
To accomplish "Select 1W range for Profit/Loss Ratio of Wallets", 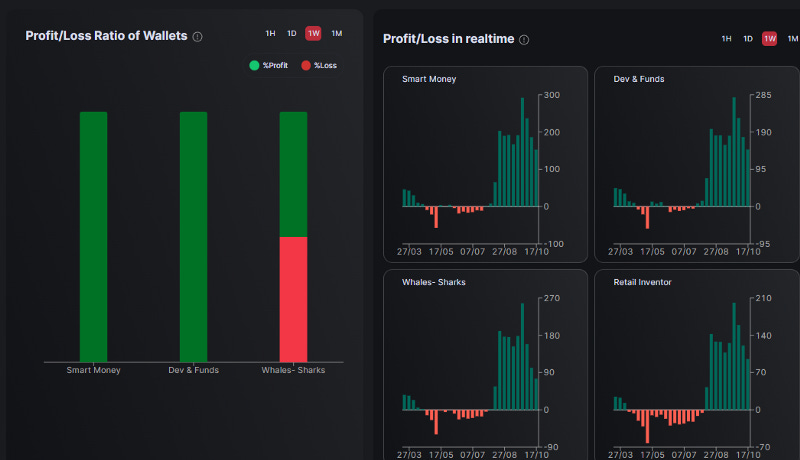I will (x=313, y=34).
